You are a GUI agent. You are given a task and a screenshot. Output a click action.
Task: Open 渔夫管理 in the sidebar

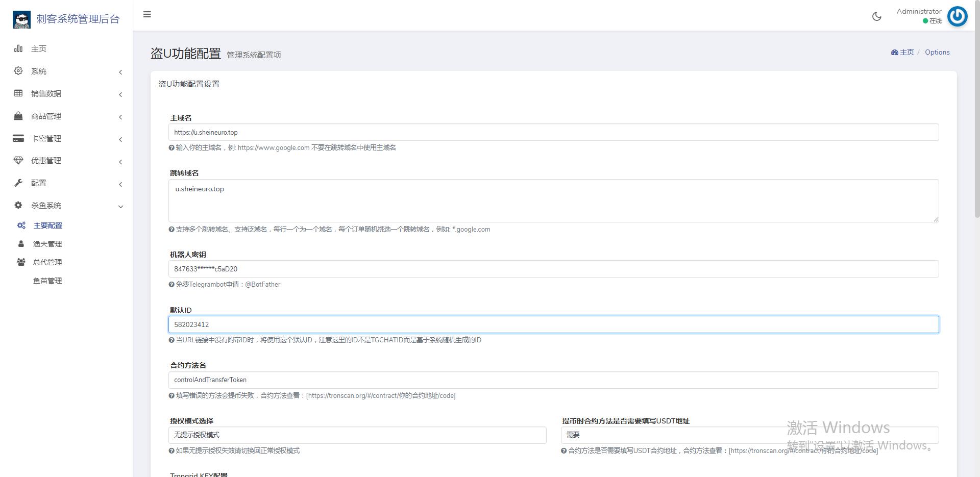tap(47, 244)
